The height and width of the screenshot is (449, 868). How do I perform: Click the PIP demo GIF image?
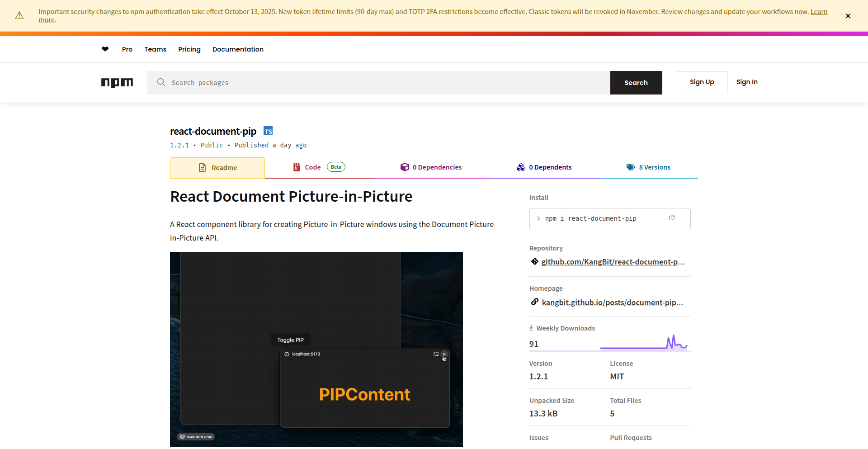pyautogui.click(x=316, y=349)
